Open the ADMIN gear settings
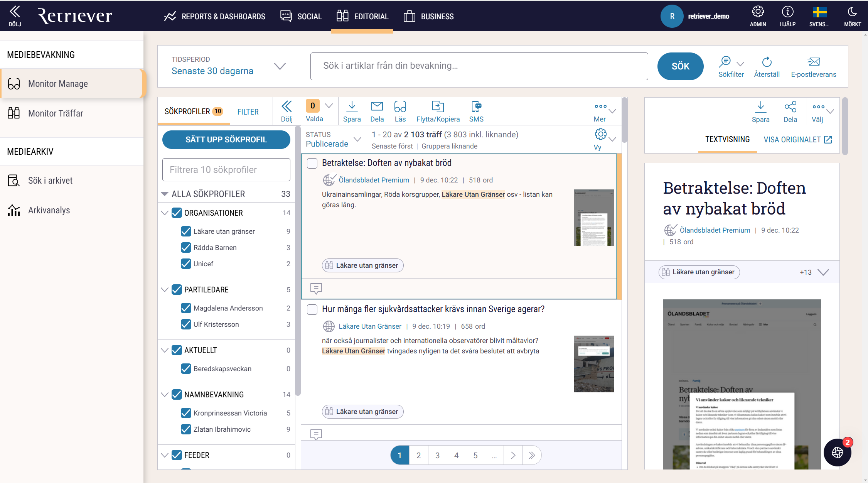 (758, 16)
